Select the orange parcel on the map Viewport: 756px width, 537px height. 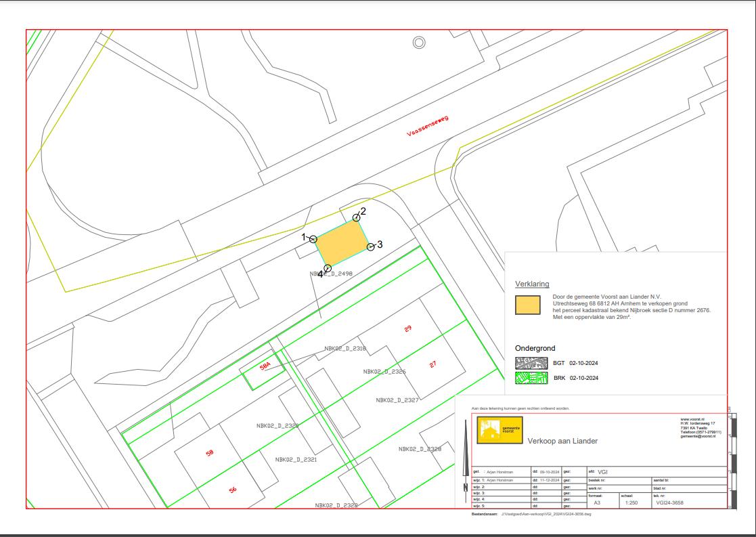(x=342, y=243)
